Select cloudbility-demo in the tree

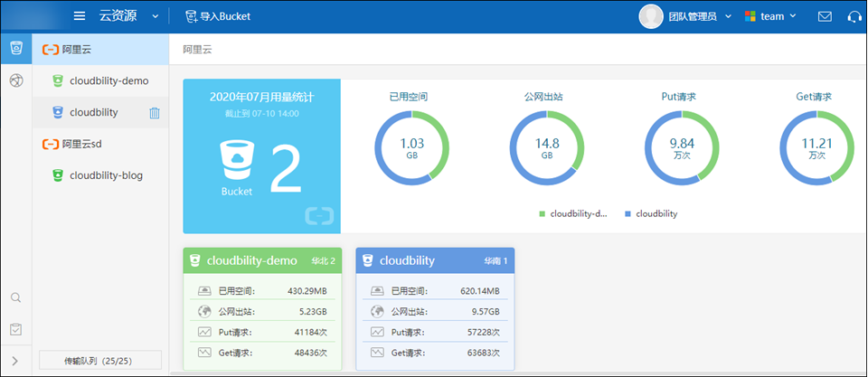(100, 80)
